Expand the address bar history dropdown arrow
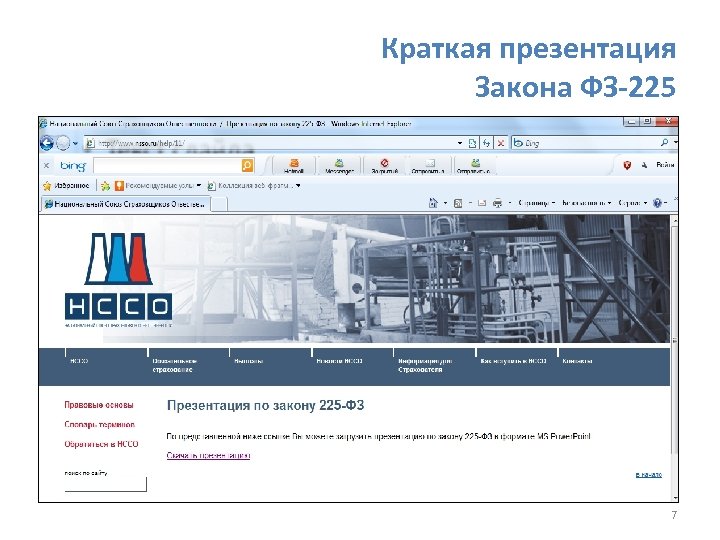The image size is (720, 540). coord(460,143)
